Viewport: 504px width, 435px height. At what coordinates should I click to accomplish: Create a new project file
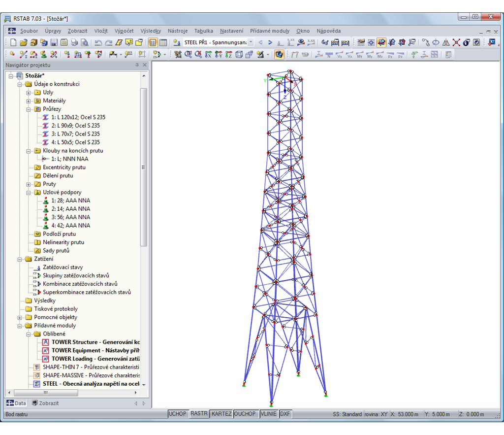tap(14, 42)
